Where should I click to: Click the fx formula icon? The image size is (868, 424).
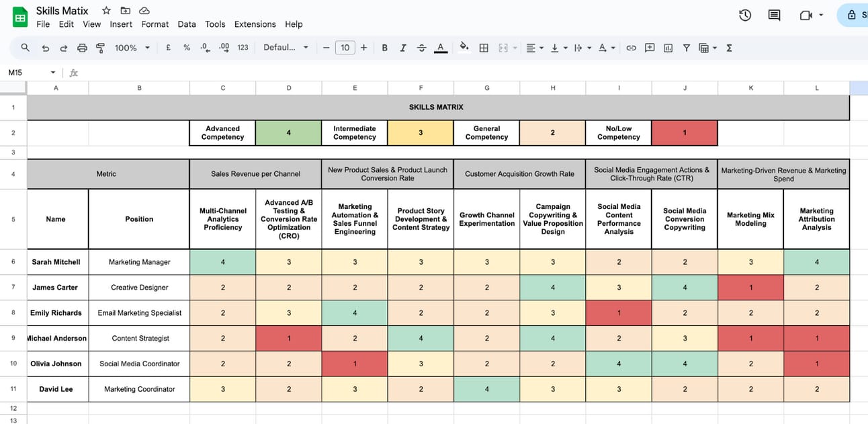[74, 73]
